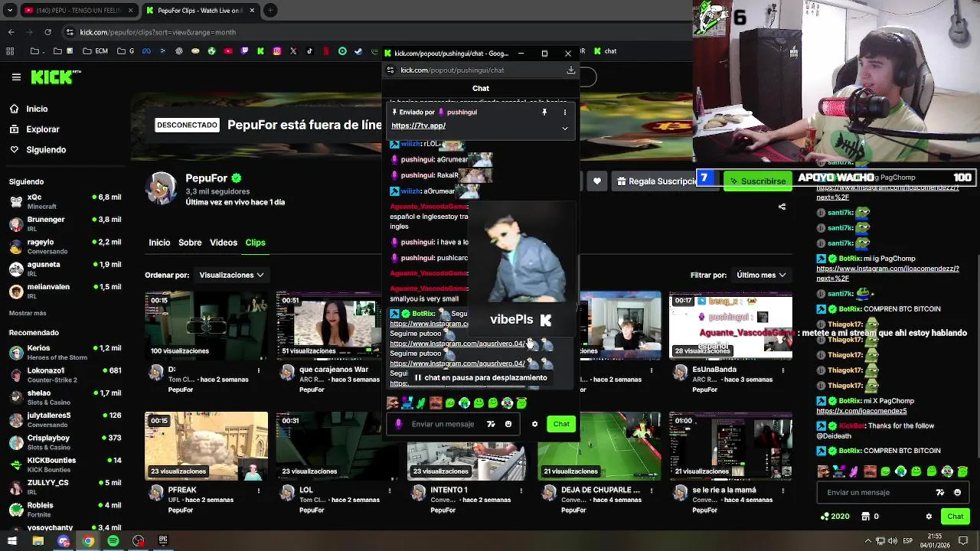This screenshot has height=551, width=980.
Task: Select the Clips channel tab
Action: (x=255, y=243)
